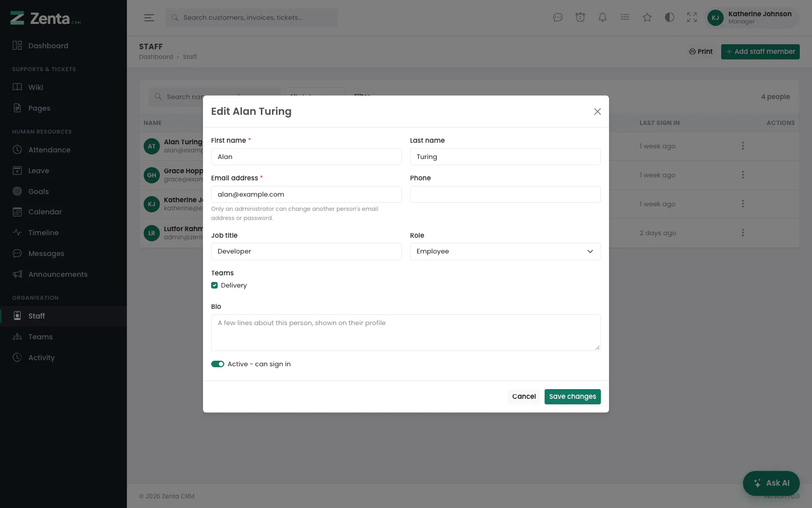
Task: Open actions menu for Lutfor Rahman row
Action: [x=742, y=233]
